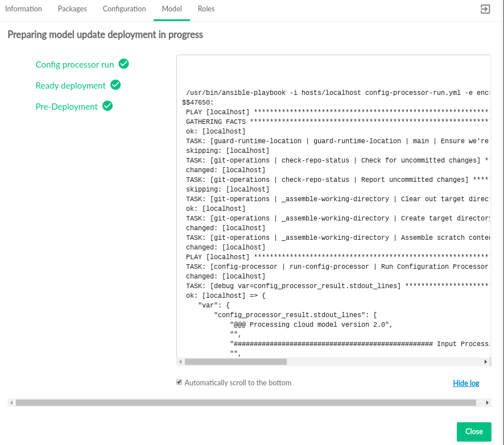Uncheck Automatically scroll to the bottom

[180, 382]
